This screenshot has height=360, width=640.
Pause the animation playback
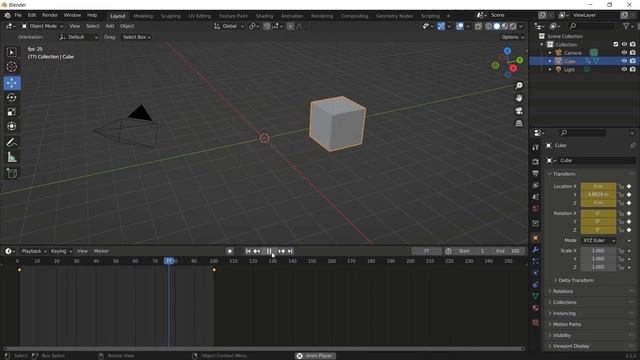point(269,251)
